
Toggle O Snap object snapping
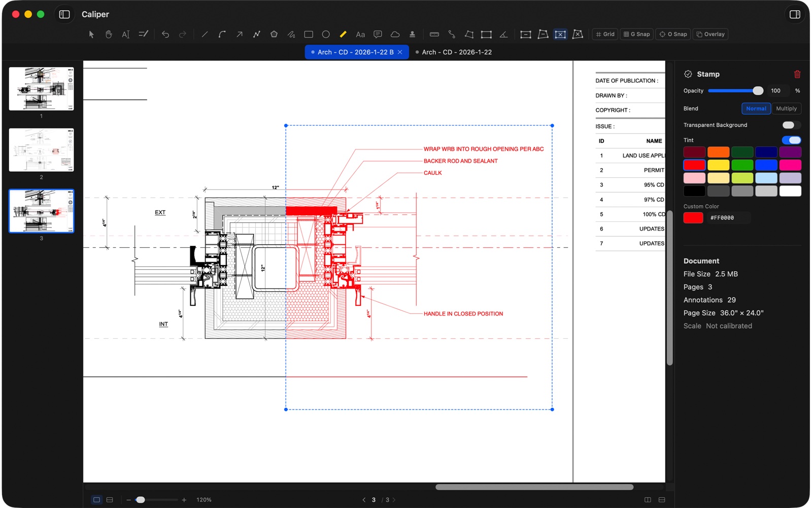click(673, 35)
